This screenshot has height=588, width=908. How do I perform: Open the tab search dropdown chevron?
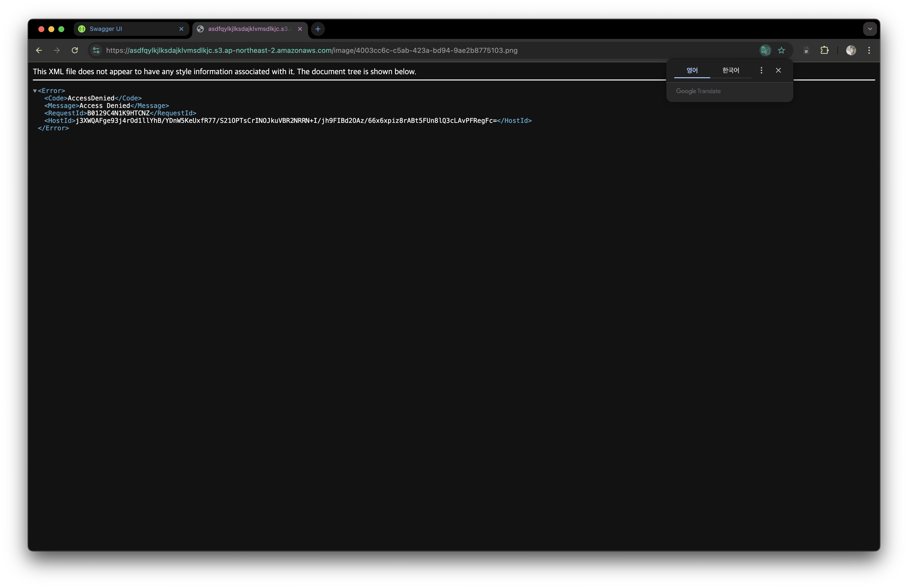coord(870,29)
